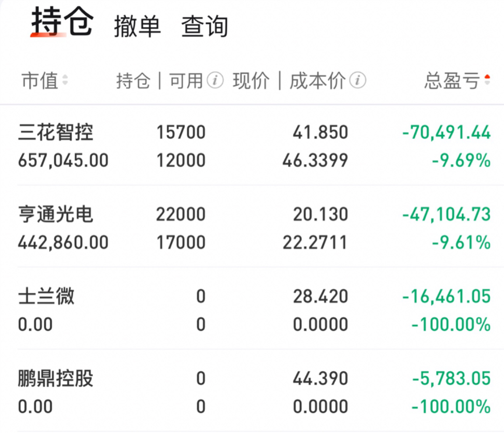Select current price 44.390
Viewport: 504px width, 433px height.
click(x=320, y=378)
